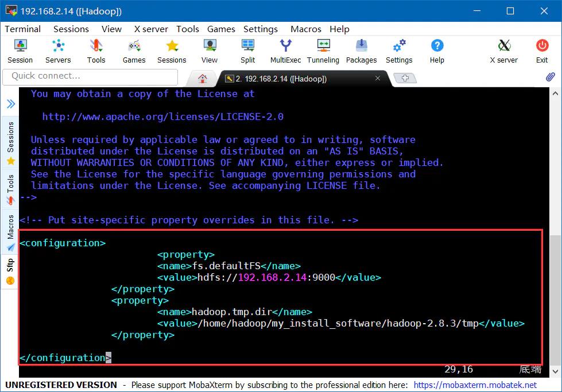Click the Quick connect input field
This screenshot has height=392, width=562.
tap(95, 76)
